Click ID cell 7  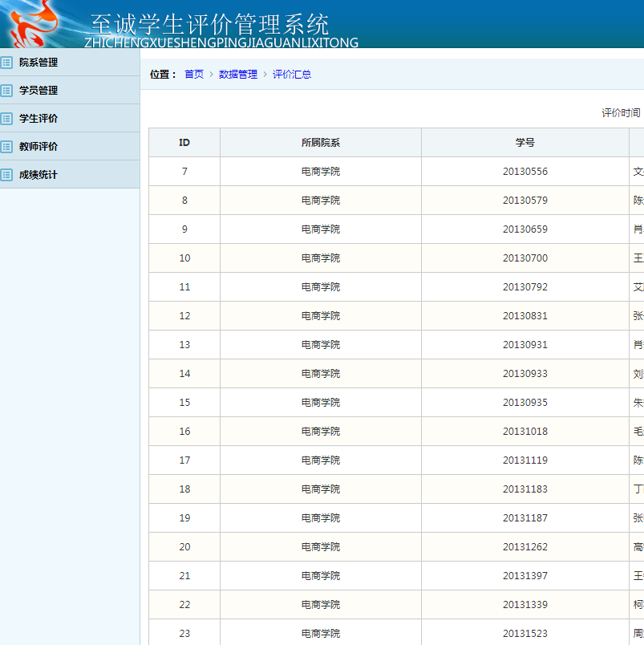pyautogui.click(x=184, y=172)
